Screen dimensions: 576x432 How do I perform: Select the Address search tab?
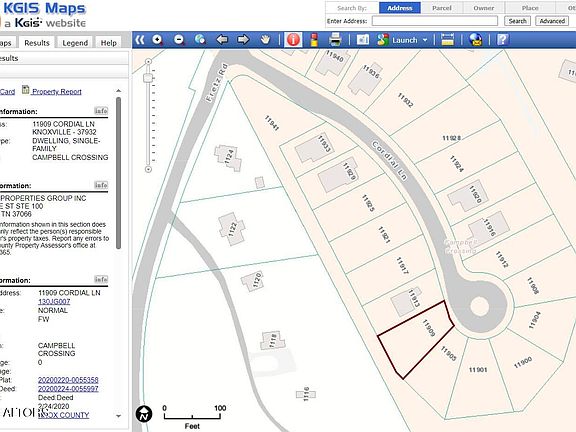(x=400, y=8)
